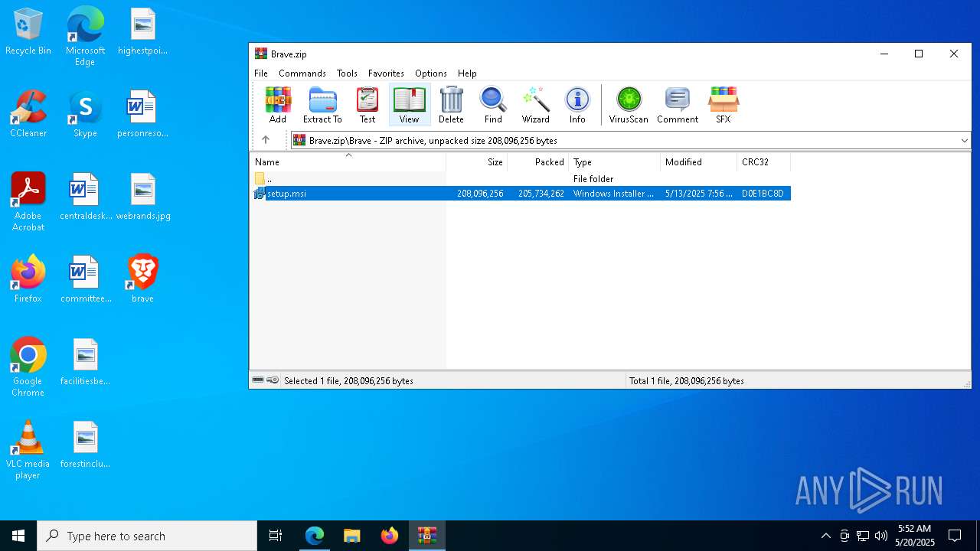Show archive Info
This screenshot has height=551, width=980.
[x=577, y=105]
